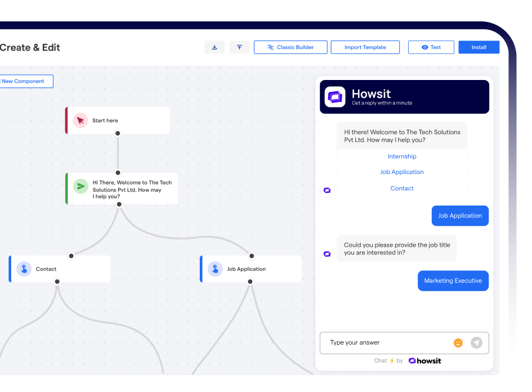Click the blue Job Application reply bubble
This screenshot has height=392, width=532.
tap(460, 216)
